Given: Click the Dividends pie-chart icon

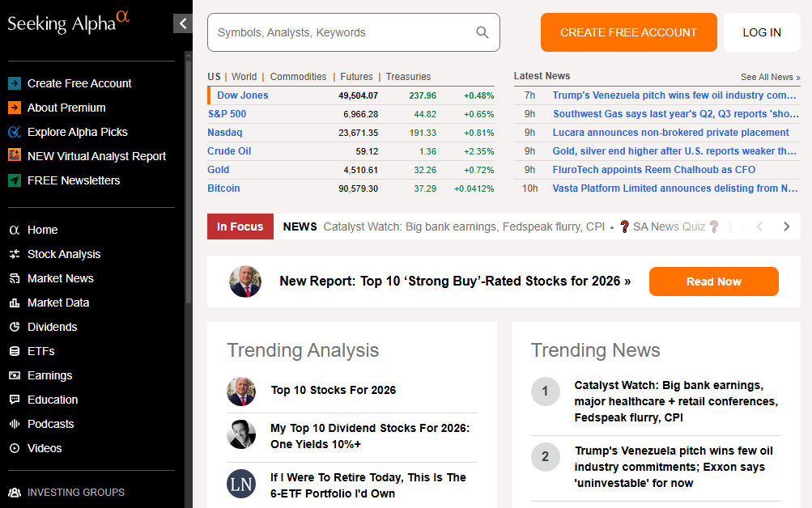Looking at the screenshot, I should tap(14, 327).
